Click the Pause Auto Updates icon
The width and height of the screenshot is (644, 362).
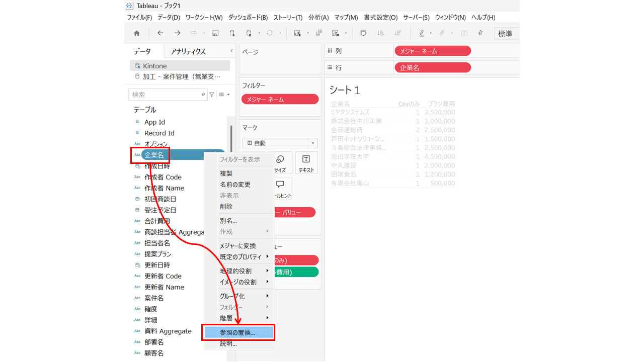pos(249,33)
